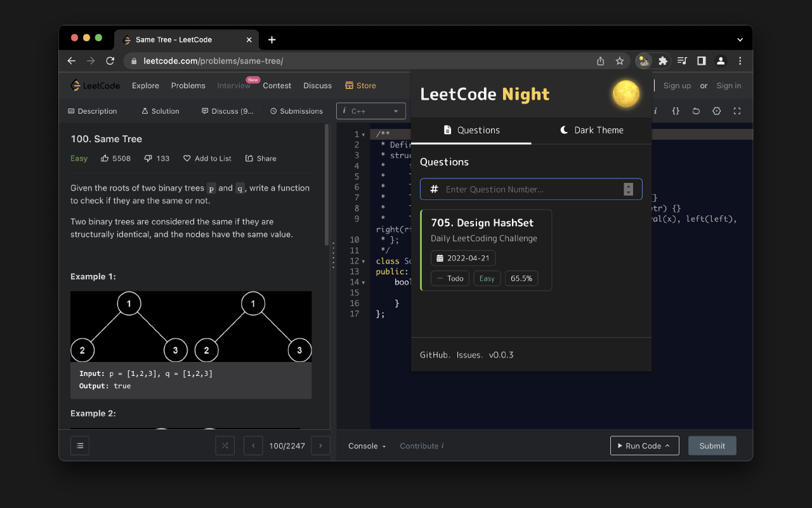
Task: Collapse code fold at line 12
Action: tap(363, 262)
